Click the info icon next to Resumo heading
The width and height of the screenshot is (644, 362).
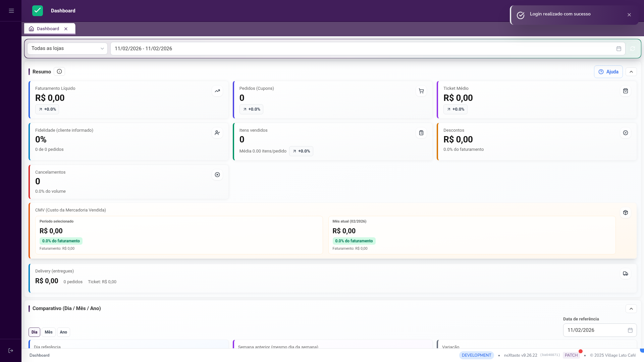coord(59,71)
